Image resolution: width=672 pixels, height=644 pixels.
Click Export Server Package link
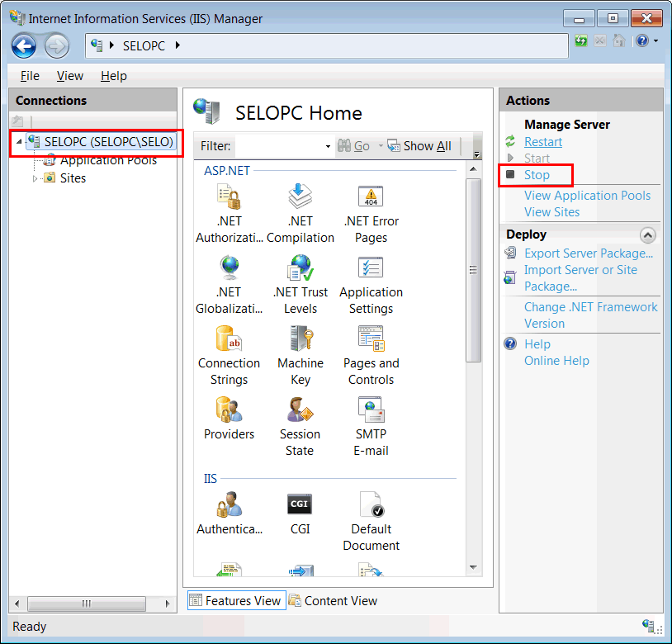coord(589,253)
